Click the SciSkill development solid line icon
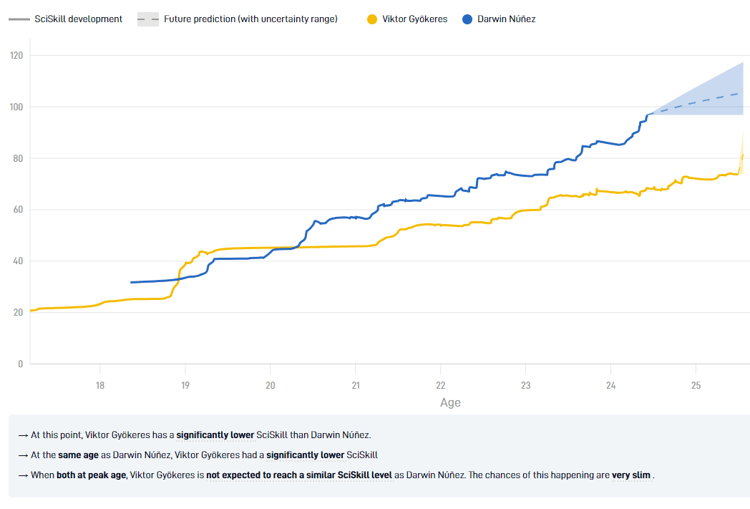Screen dimensions: 750x509 point(19,19)
